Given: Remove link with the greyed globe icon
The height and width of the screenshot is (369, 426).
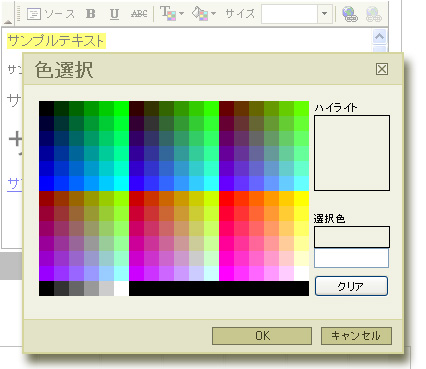Looking at the screenshot, I should pos(373,14).
